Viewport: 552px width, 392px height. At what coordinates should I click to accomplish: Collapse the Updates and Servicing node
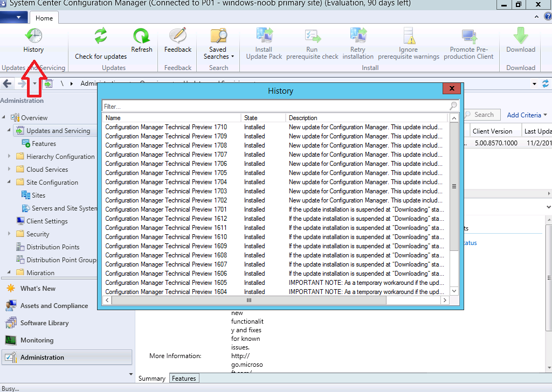pyautogui.click(x=9, y=130)
